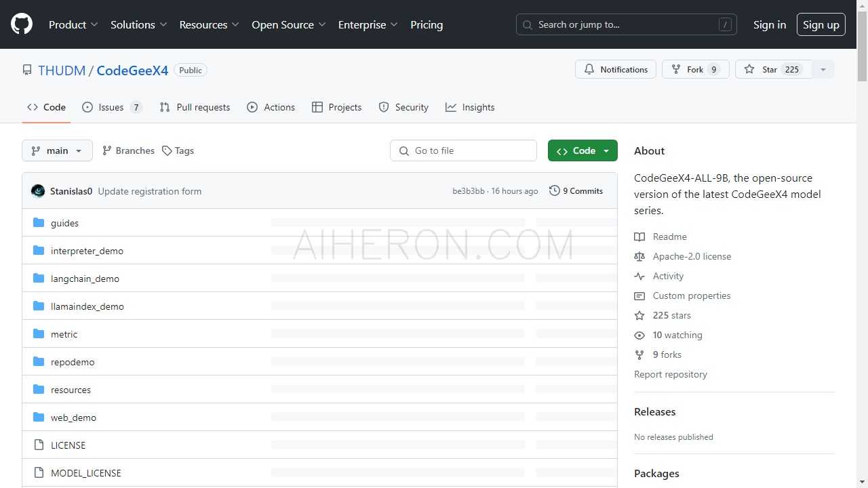
Task: Click the Custom properties note icon
Action: point(639,296)
